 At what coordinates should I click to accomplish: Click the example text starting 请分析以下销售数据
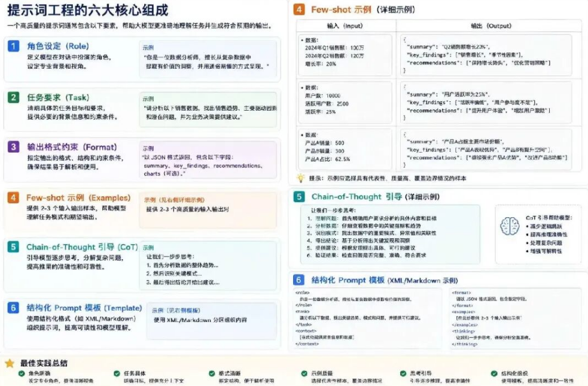[x=210, y=113]
